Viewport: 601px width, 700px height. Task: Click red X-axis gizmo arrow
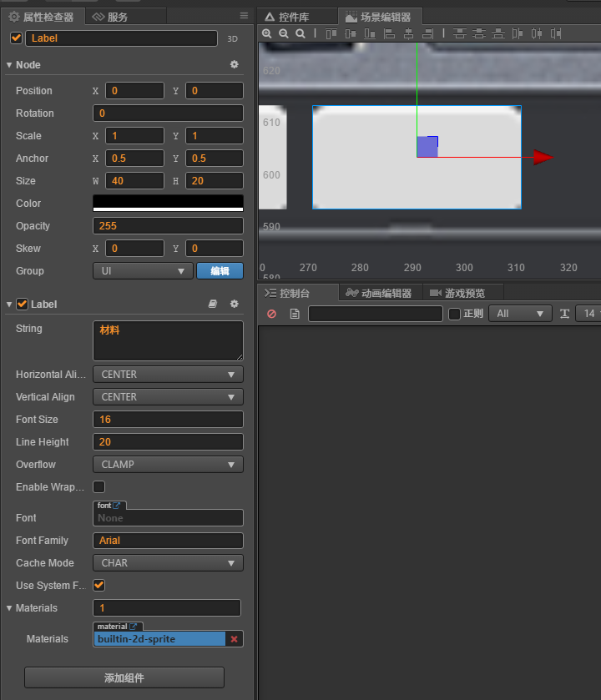pyautogui.click(x=543, y=157)
